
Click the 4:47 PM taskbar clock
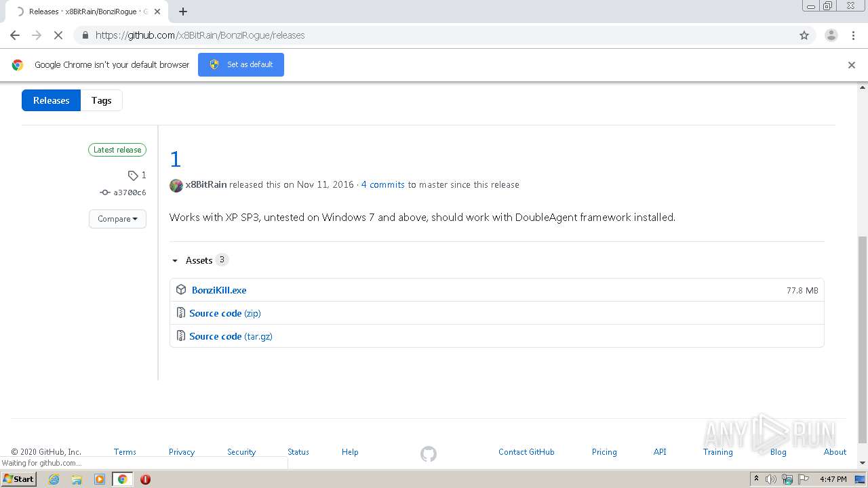[x=833, y=479]
